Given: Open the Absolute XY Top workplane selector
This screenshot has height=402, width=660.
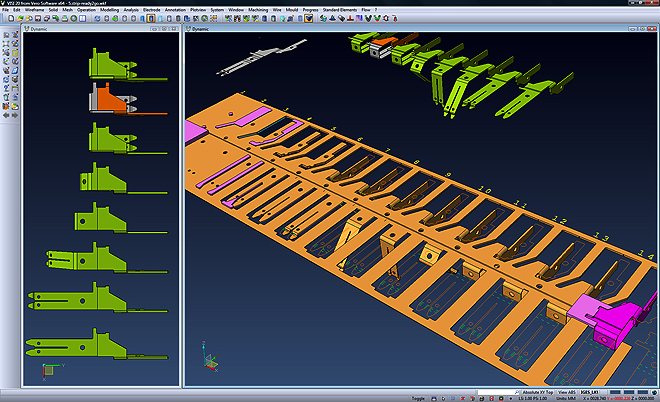Looking at the screenshot, I should point(538,392).
